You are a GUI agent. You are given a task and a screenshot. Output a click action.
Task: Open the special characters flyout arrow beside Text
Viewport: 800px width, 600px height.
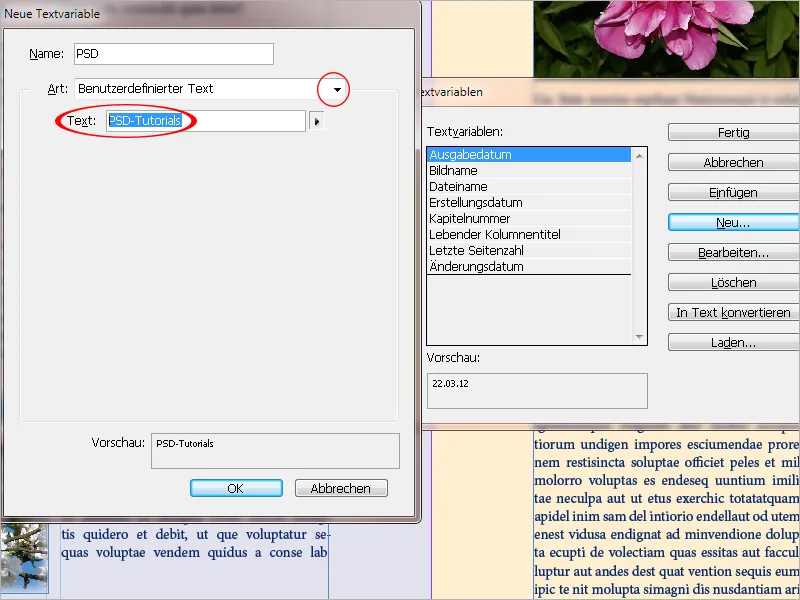coord(317,121)
